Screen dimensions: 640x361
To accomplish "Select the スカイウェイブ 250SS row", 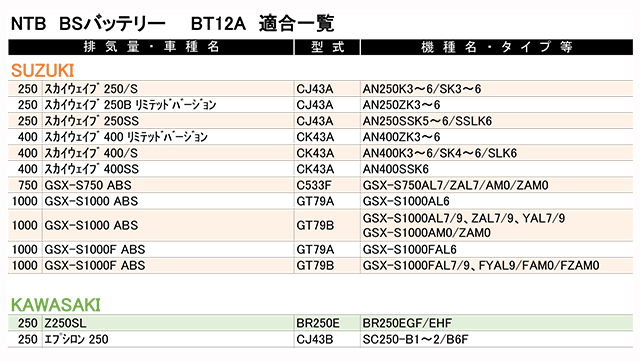I will (x=320, y=121).
